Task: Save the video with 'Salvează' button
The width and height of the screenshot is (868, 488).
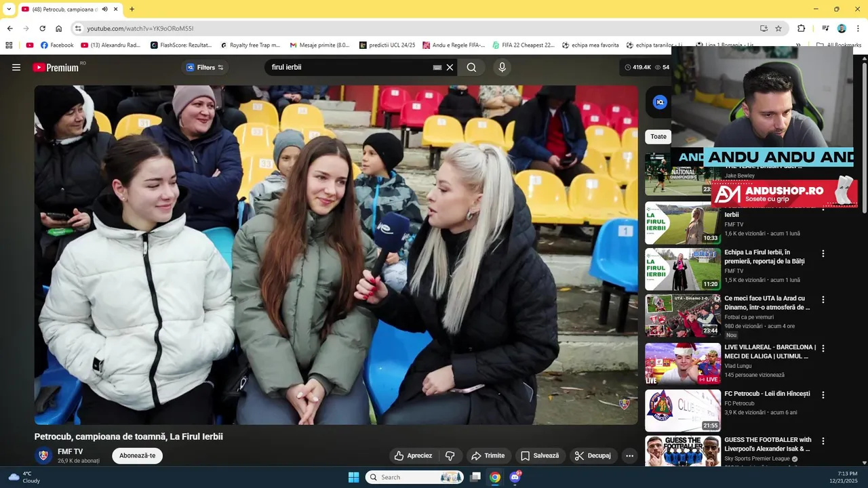Action: click(540, 455)
